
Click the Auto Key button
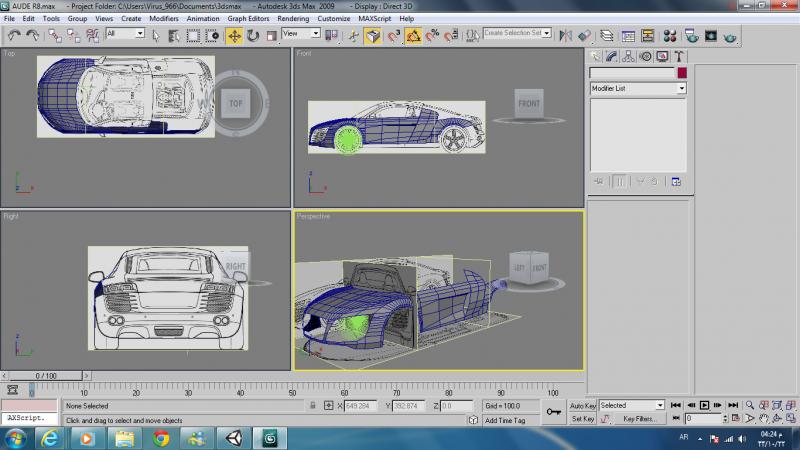(582, 406)
